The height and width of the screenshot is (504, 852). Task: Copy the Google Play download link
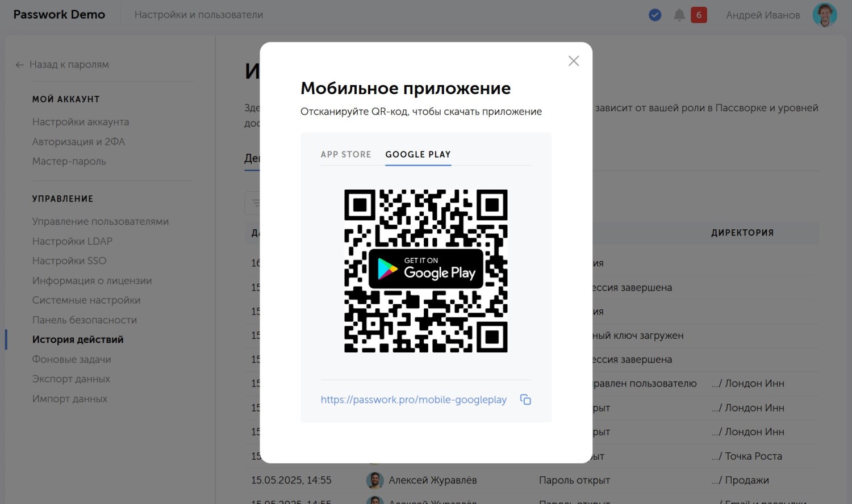point(525,400)
